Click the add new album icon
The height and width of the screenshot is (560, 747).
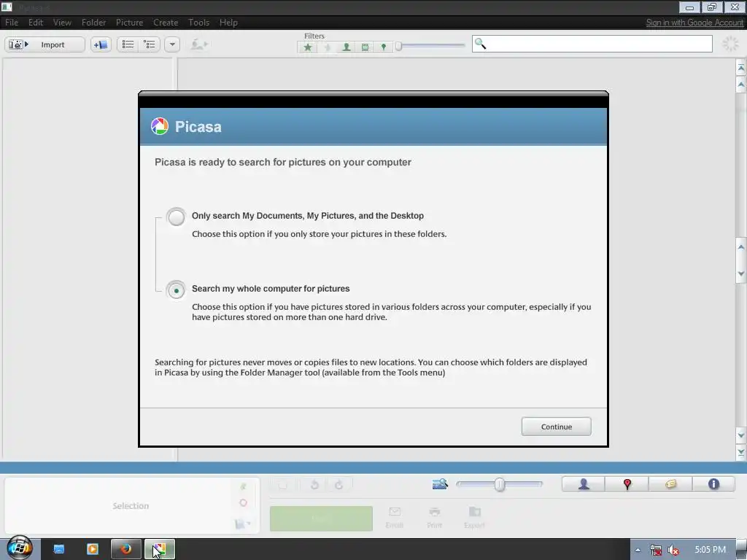click(101, 44)
